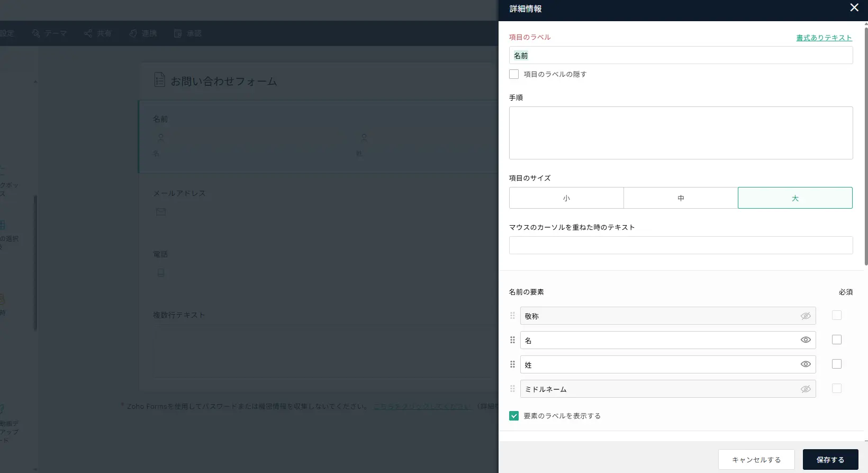868x473 pixels.
Task: Open the 共有 tab in background toolbar
Action: pyautogui.click(x=98, y=33)
